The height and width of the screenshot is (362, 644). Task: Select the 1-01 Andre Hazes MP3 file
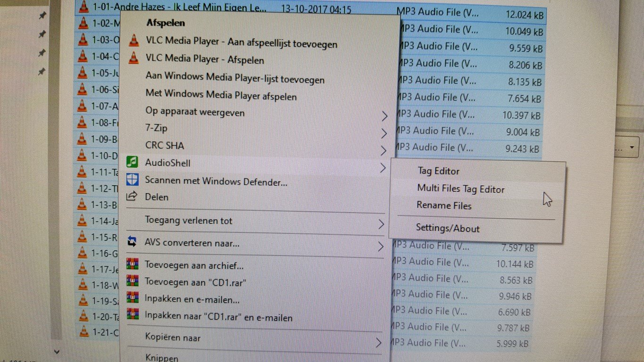click(179, 8)
